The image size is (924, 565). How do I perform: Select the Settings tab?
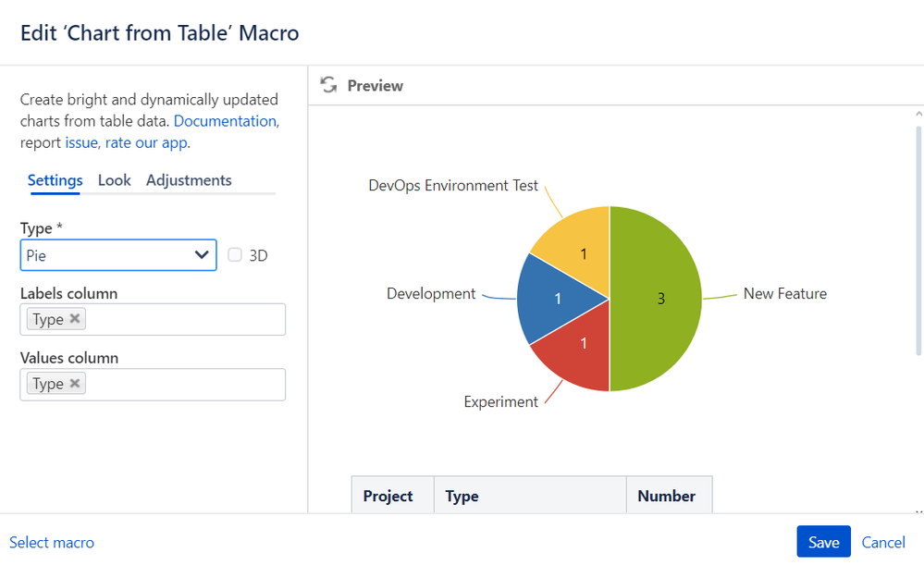click(55, 180)
